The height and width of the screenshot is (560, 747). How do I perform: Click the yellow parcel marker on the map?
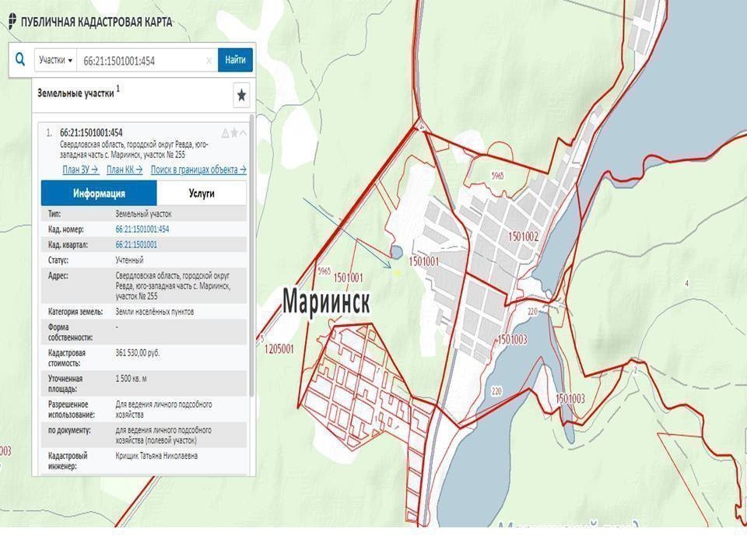pos(398,272)
